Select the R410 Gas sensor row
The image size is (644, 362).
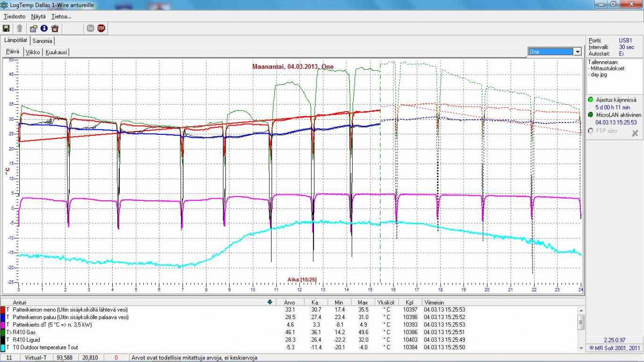pyautogui.click(x=289, y=332)
